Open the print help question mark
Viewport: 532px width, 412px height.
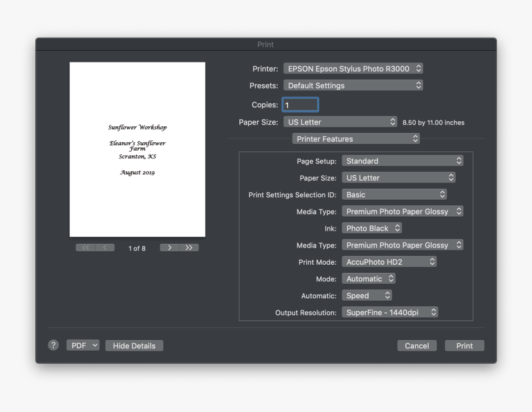[54, 346]
